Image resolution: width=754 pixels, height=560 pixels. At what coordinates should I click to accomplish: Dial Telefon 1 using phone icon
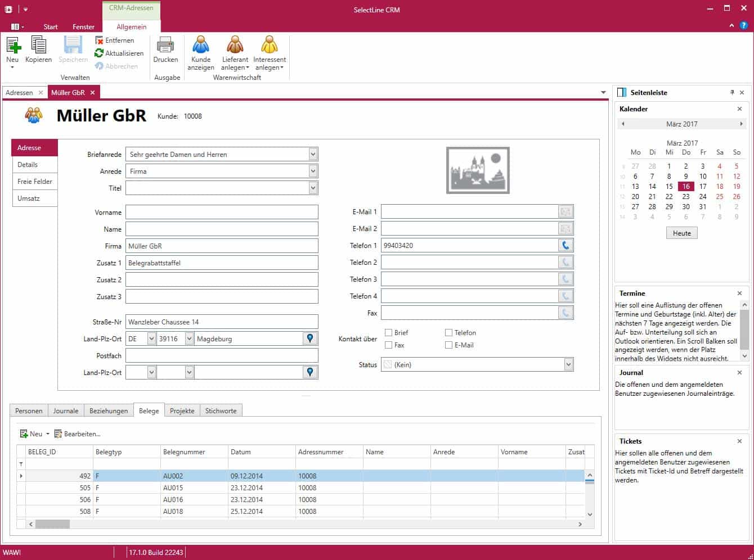[565, 245]
